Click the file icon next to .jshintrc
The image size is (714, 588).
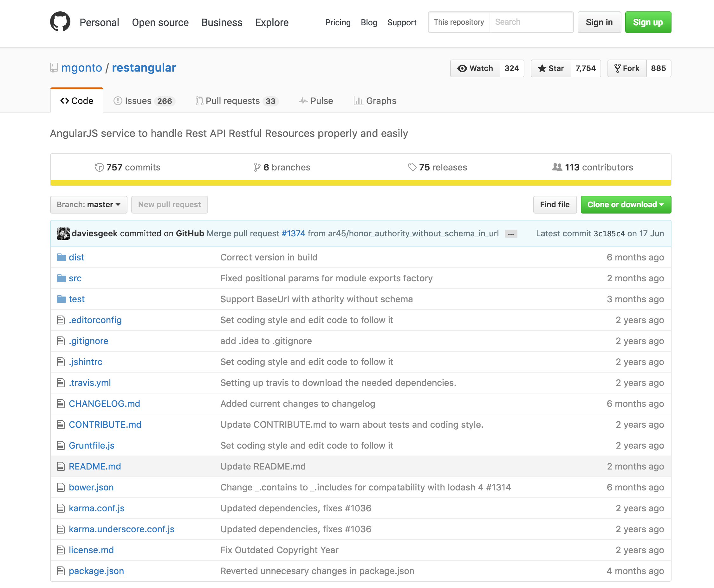pyautogui.click(x=61, y=362)
